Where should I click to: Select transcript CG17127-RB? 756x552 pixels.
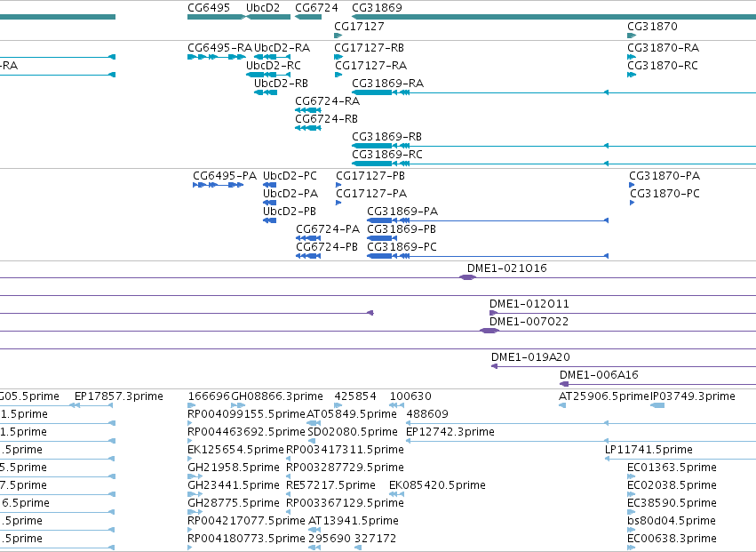(370, 48)
